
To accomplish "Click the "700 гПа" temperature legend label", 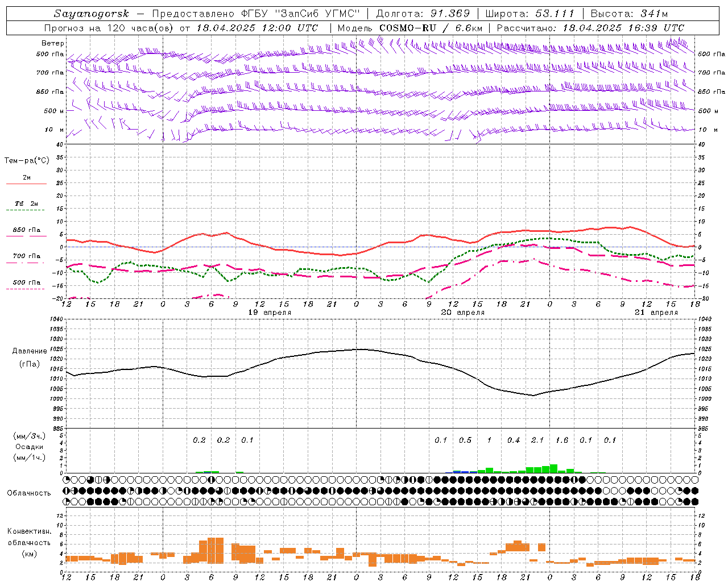I will point(27,256).
